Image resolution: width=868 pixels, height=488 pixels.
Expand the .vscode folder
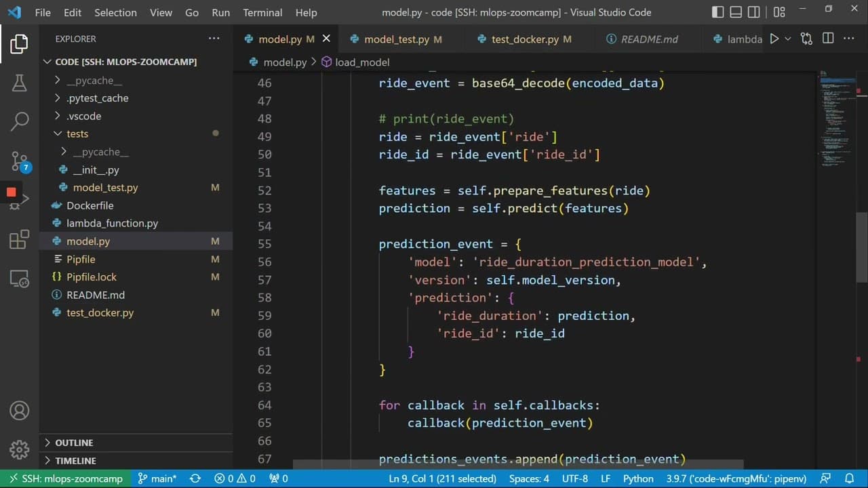(x=83, y=116)
